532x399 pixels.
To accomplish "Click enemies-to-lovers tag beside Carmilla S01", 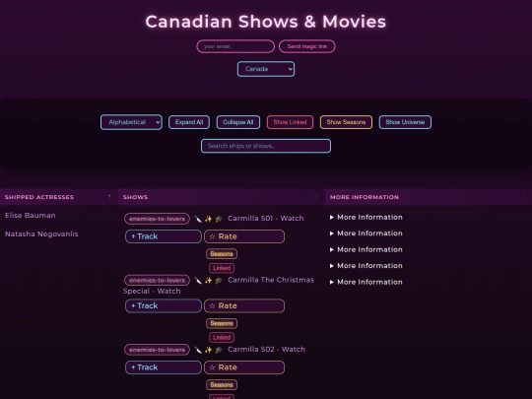I will [157, 219].
